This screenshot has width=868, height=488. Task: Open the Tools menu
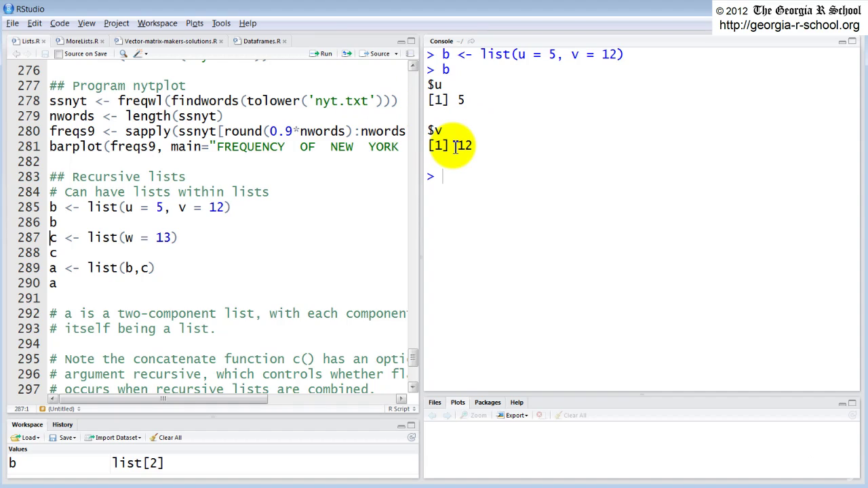(x=221, y=23)
